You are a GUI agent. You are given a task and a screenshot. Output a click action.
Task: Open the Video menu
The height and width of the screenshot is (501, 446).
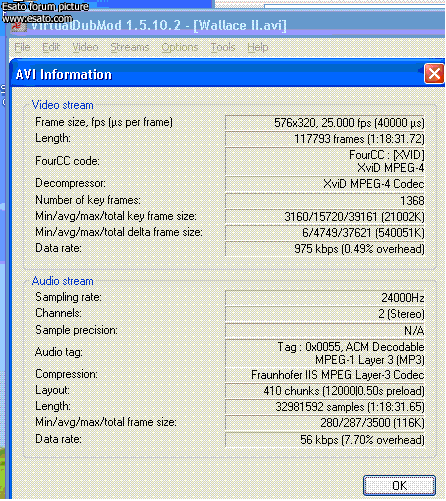click(x=85, y=47)
